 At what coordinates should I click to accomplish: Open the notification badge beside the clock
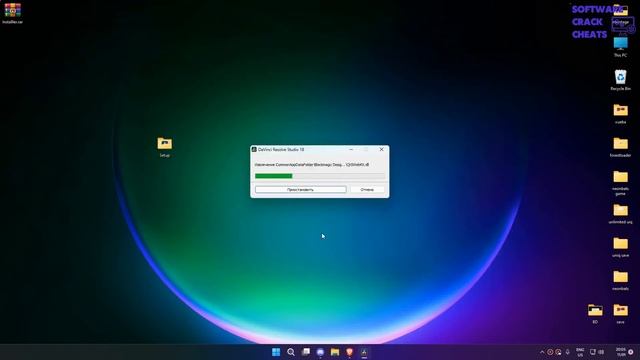pyautogui.click(x=631, y=352)
